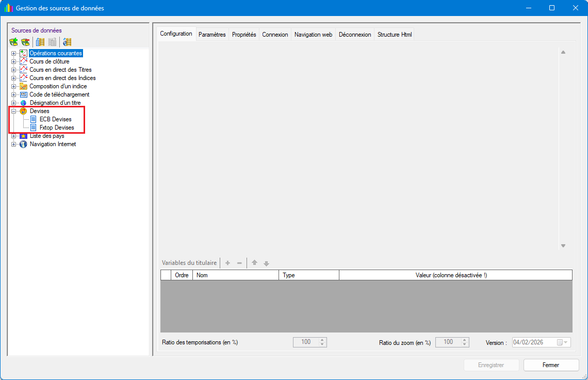Decrease Ratio du zoom value
The image size is (588, 380).
point(465,344)
